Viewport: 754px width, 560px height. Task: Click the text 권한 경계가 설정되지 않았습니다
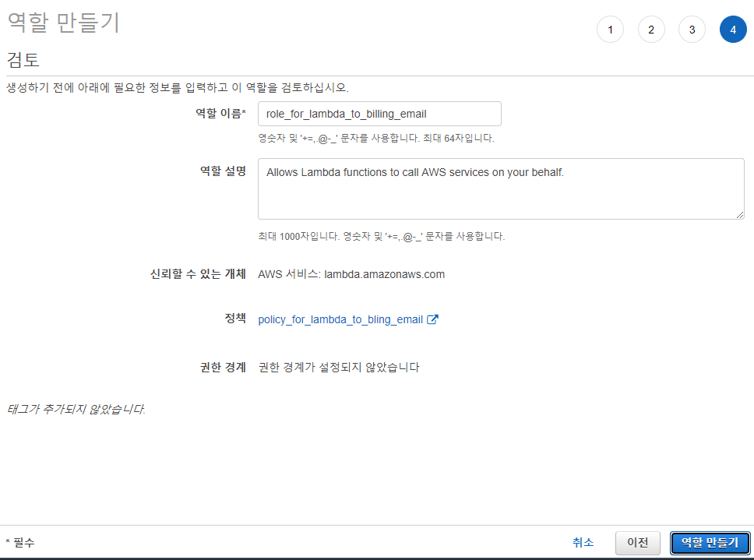pos(339,368)
